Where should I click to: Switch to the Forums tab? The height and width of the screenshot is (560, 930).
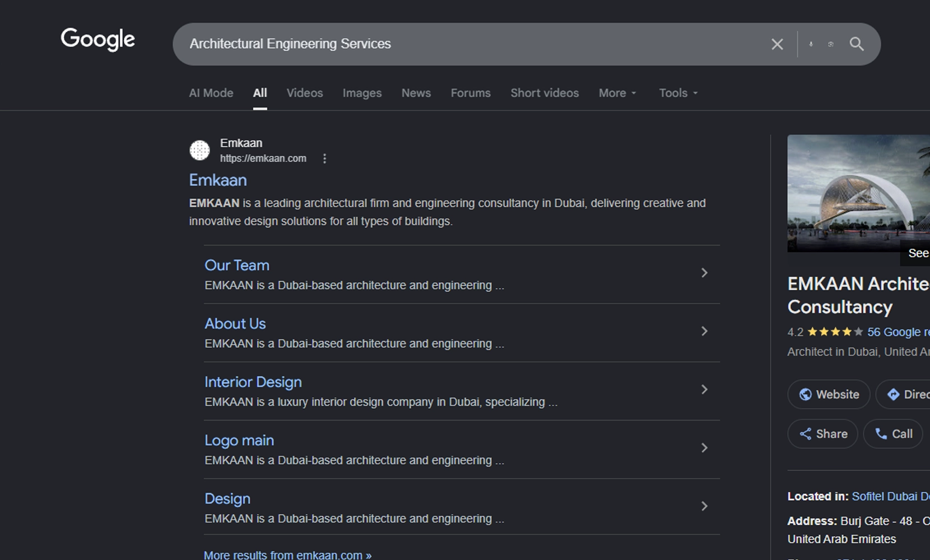click(471, 93)
